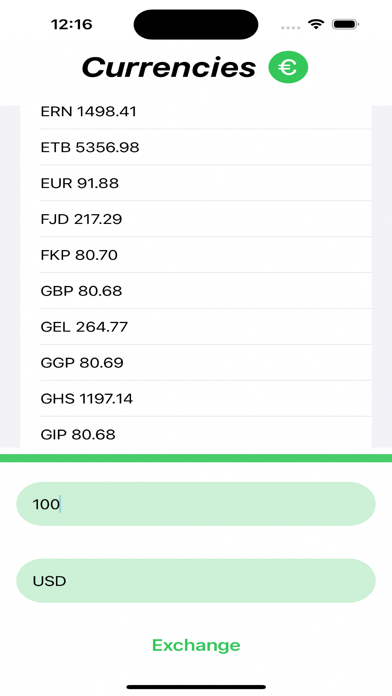Tap the cellular signal dots indicator

point(290,28)
